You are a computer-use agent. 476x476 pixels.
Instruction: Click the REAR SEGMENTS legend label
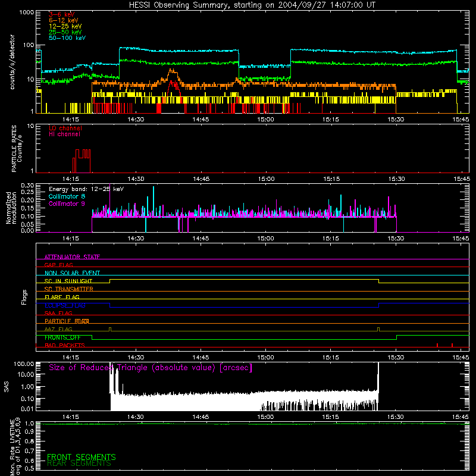(x=79, y=464)
